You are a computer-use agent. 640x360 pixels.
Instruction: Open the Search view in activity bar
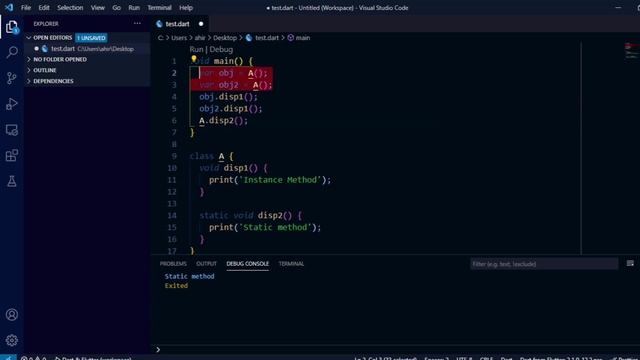[x=12, y=52]
